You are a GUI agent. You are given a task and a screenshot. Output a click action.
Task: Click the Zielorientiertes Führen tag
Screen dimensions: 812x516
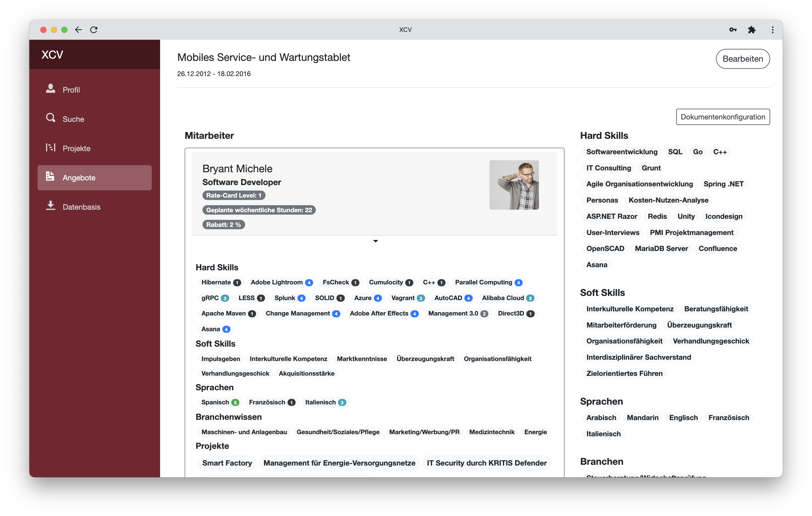[624, 374]
